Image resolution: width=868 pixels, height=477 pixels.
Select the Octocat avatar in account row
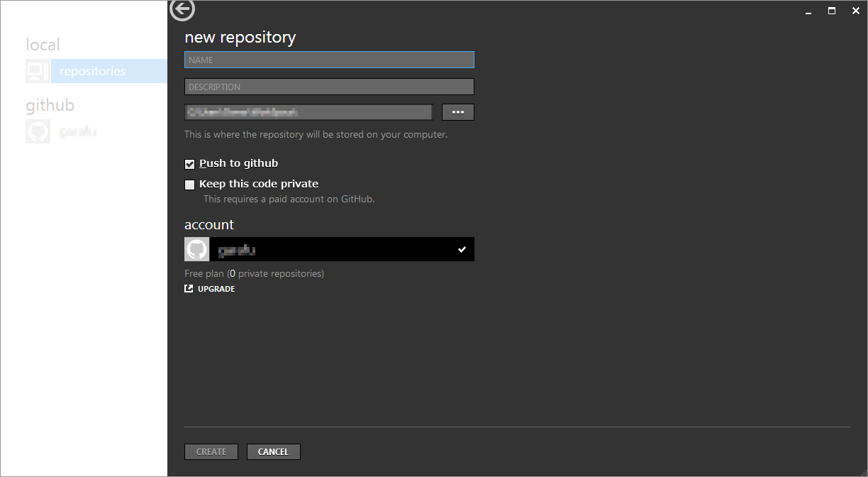[x=196, y=249]
